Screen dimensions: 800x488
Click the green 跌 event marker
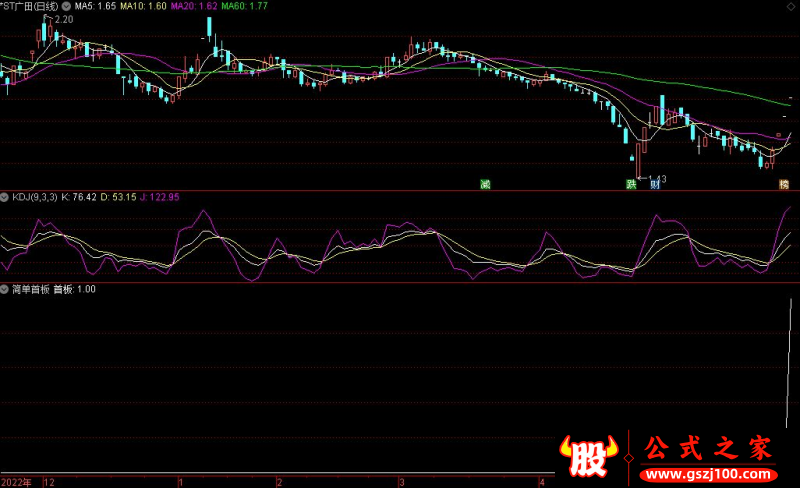631,184
